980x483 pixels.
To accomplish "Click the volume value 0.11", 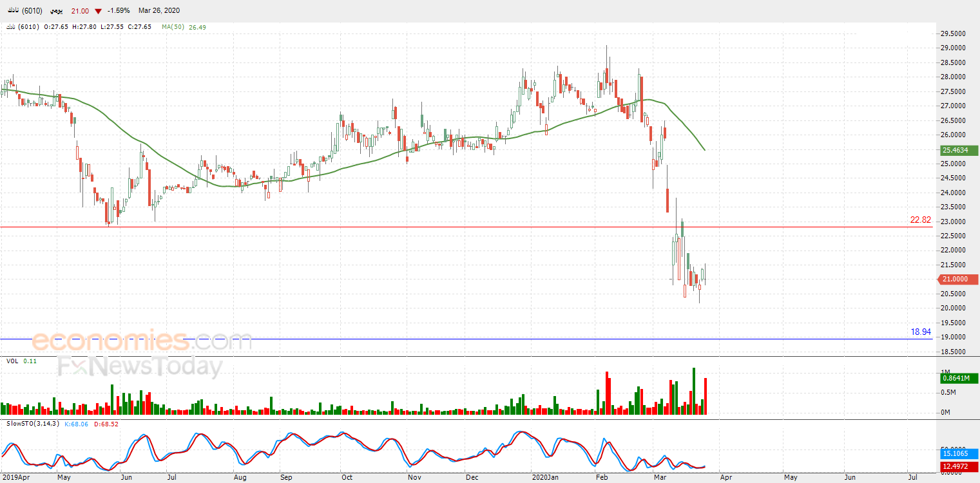I will pos(30,361).
